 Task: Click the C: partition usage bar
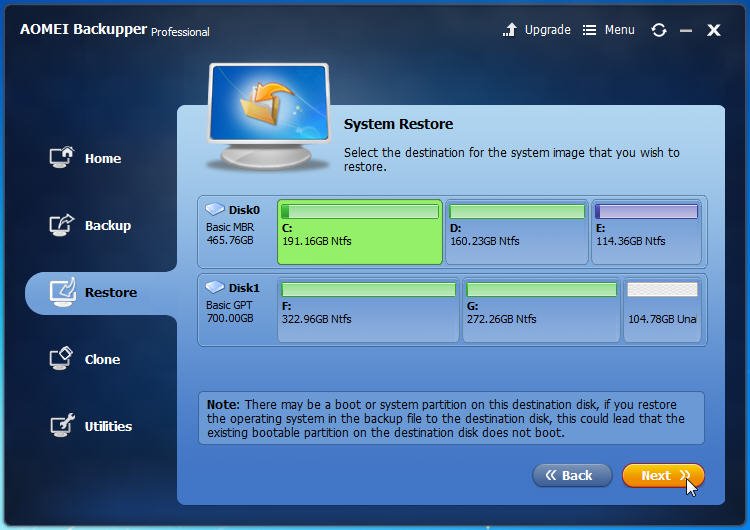(x=360, y=211)
